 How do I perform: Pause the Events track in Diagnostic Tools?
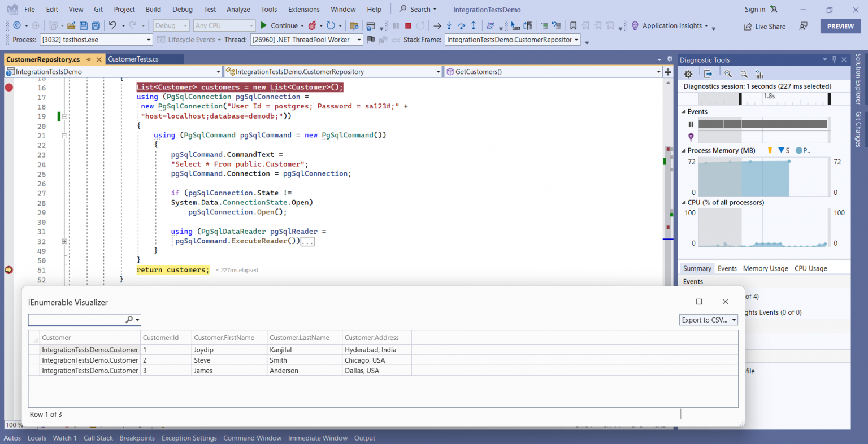pos(691,124)
